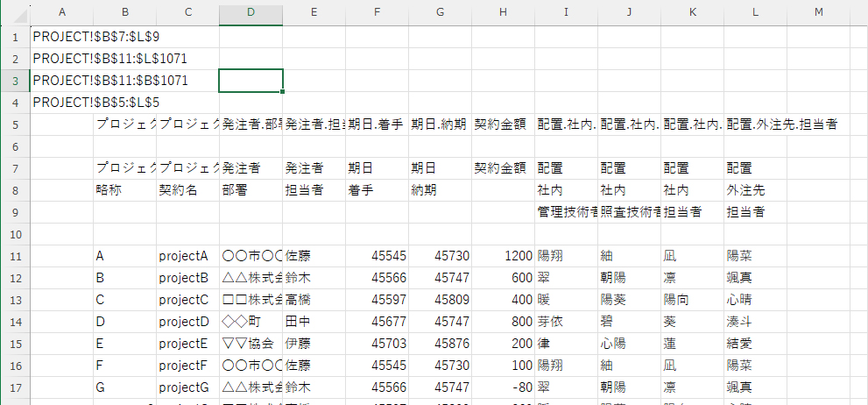Select row 5 header
This screenshot has width=868, height=405.
pos(15,124)
